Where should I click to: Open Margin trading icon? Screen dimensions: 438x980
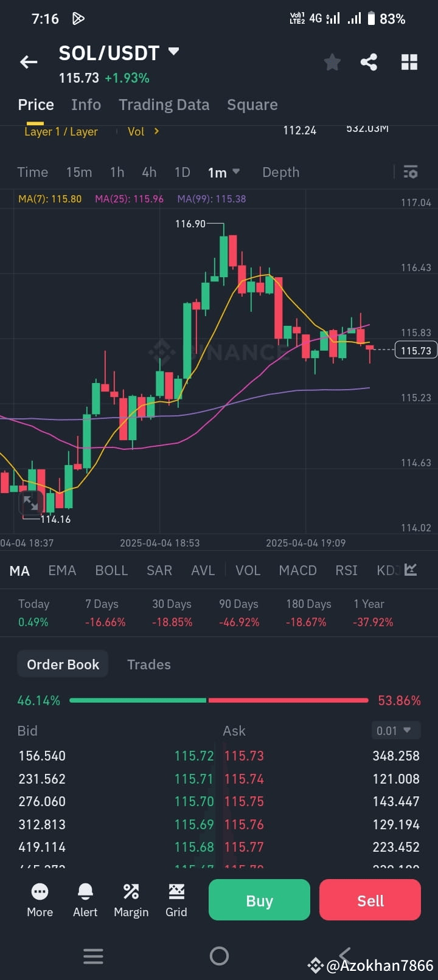131,900
